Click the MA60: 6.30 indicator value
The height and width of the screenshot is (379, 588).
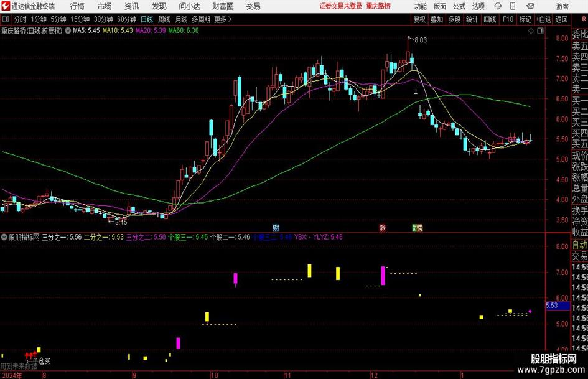184,30
